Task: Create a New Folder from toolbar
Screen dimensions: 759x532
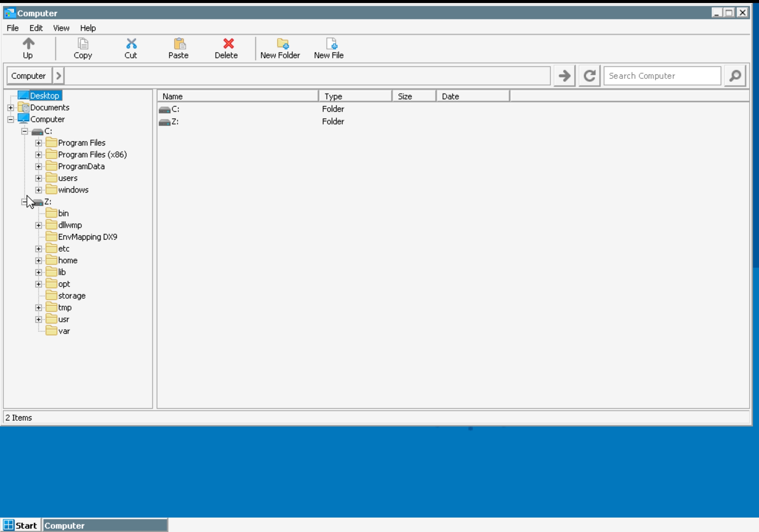Action: click(280, 48)
